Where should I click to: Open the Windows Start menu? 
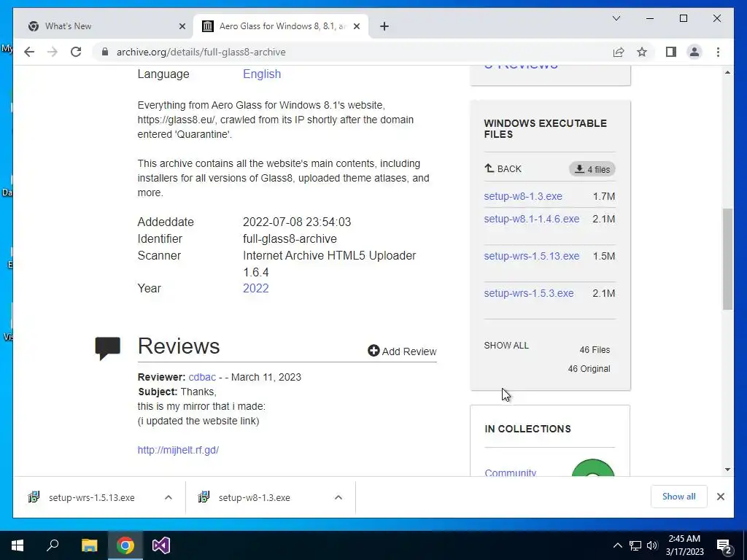click(18, 545)
